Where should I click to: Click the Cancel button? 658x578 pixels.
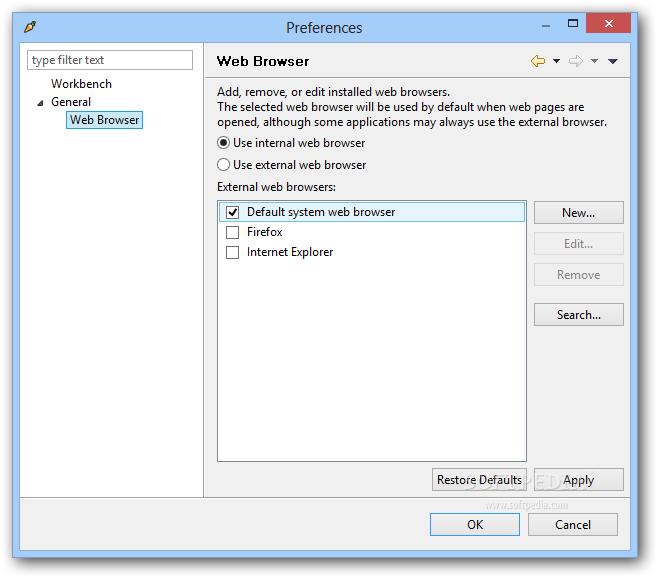(573, 525)
